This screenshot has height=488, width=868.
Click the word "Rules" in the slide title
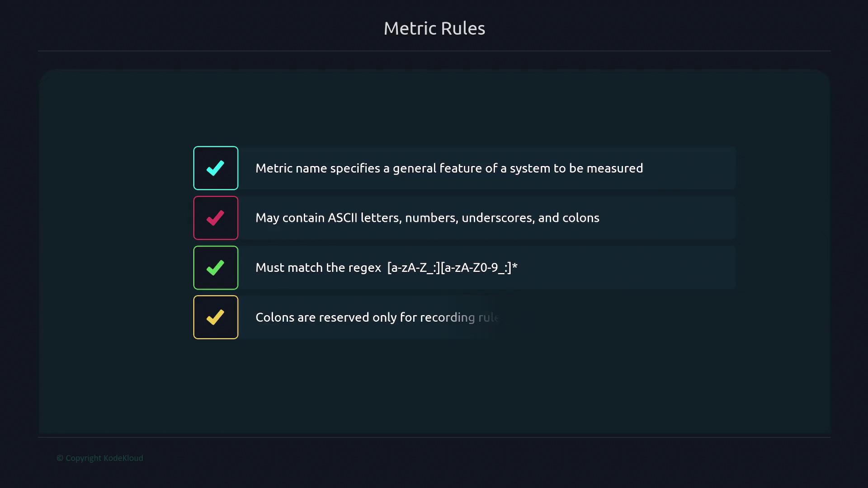point(462,28)
